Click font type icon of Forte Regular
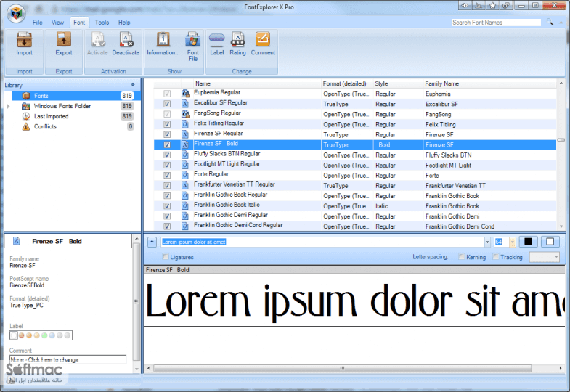This screenshot has height=392, width=570. click(x=185, y=175)
